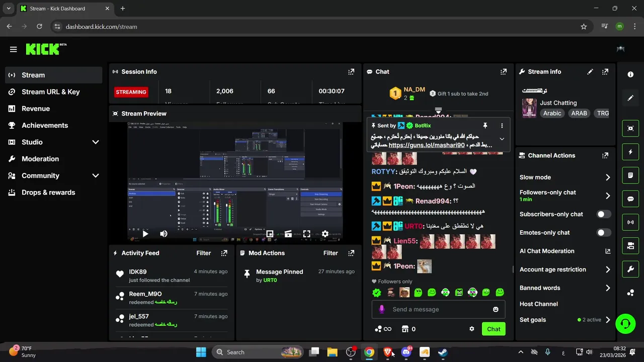Image resolution: width=644 pixels, height=362 pixels.
Task: Unpin the BotRix pinned message
Action: point(485,126)
